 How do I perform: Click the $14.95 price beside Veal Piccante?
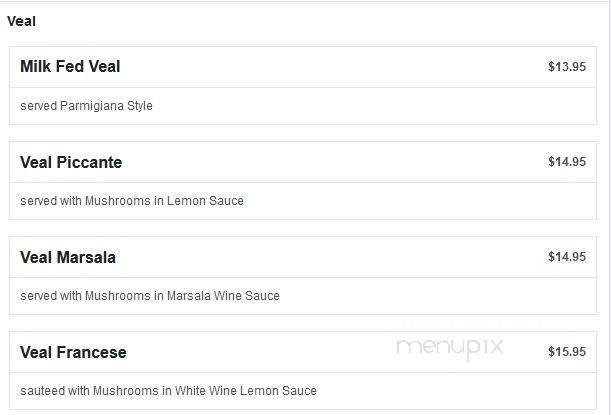coord(567,162)
